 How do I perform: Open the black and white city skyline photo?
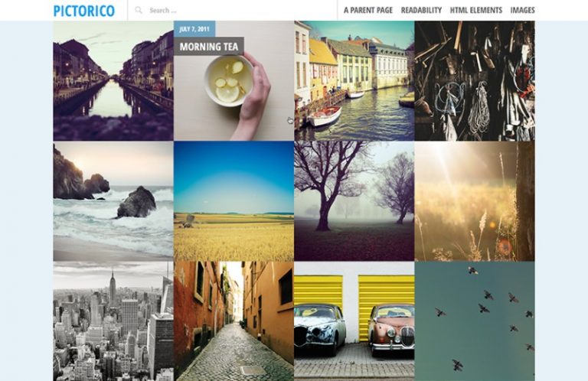click(113, 321)
